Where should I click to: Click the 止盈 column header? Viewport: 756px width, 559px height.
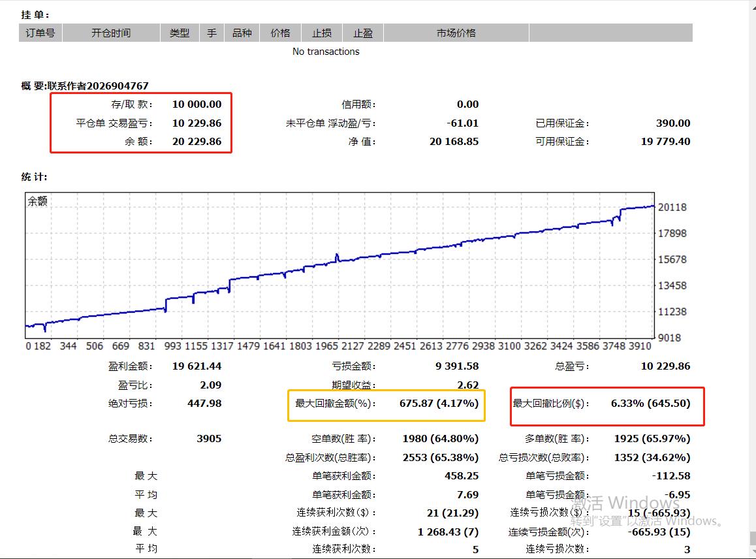[363, 33]
